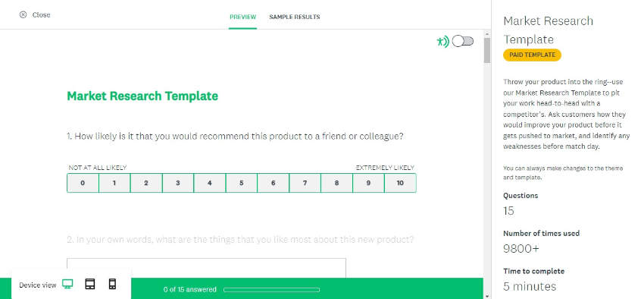Switch to tablet device view

click(90, 284)
